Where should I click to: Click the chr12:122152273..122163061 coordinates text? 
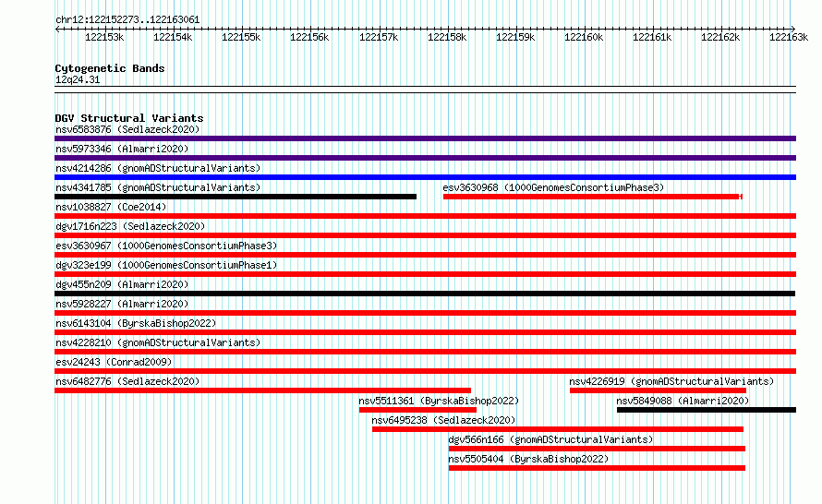pos(127,20)
